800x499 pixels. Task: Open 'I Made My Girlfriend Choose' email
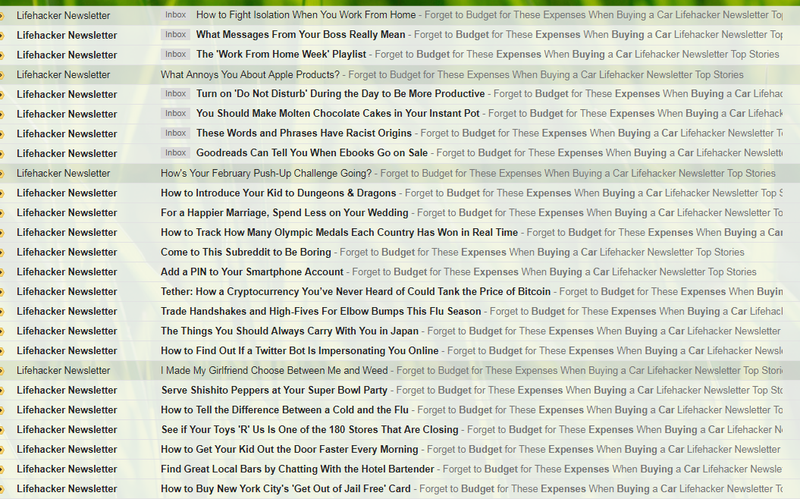[274, 370]
